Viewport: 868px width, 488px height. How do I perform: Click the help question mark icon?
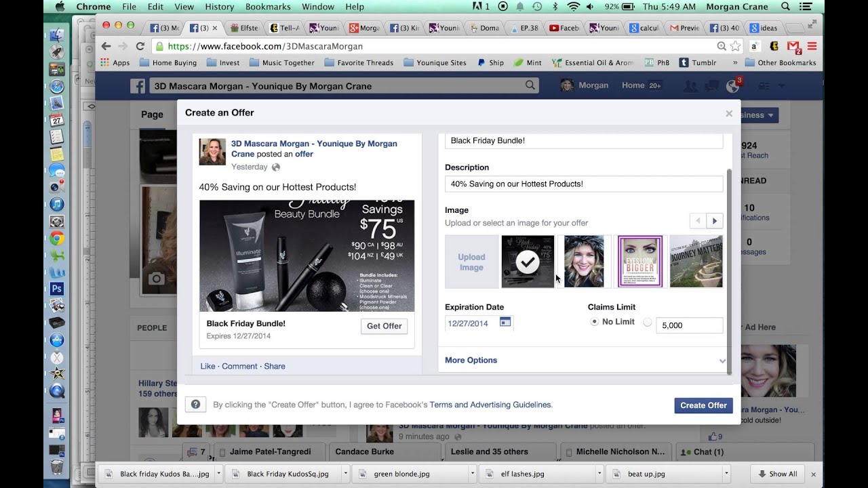click(x=195, y=404)
